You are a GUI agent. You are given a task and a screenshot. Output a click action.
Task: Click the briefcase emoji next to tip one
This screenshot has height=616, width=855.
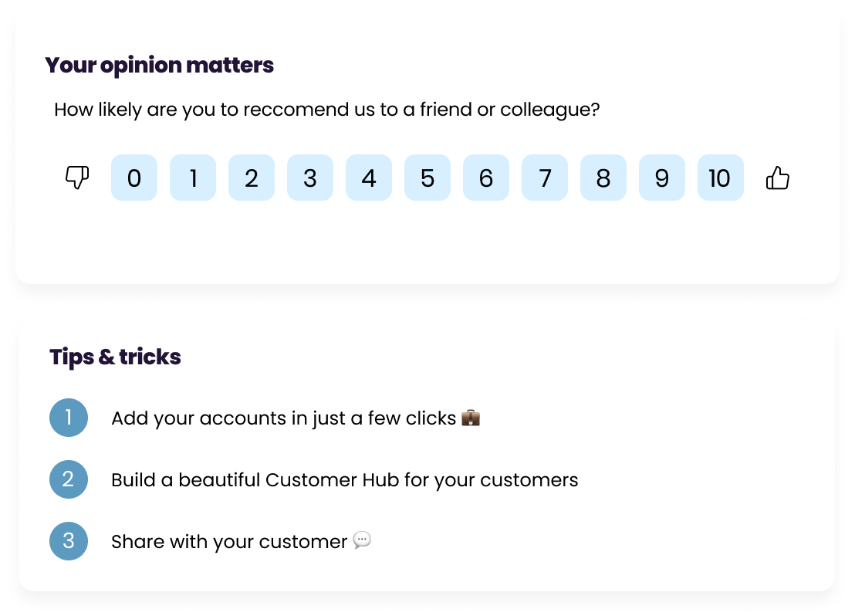click(x=471, y=418)
